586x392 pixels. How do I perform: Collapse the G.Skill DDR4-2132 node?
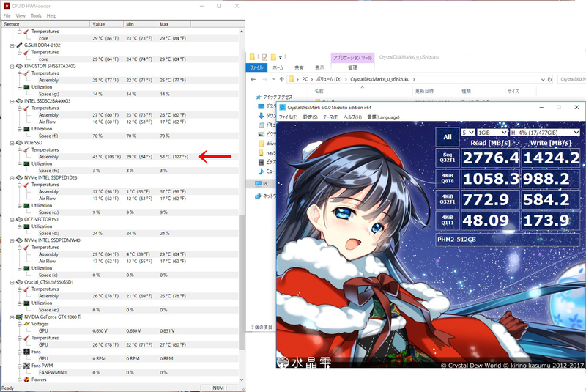12,45
